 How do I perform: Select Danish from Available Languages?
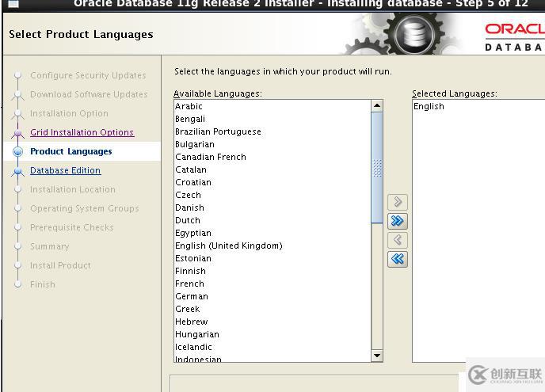tap(190, 207)
